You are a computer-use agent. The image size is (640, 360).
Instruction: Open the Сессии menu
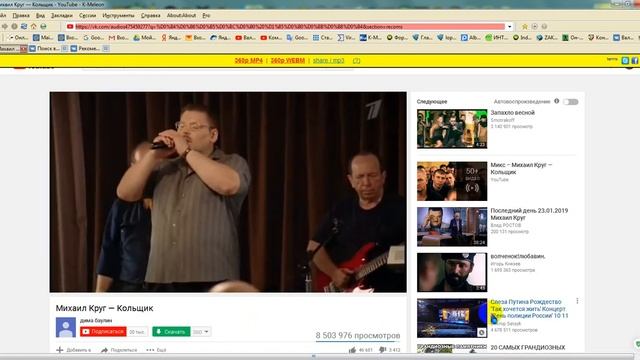point(87,16)
